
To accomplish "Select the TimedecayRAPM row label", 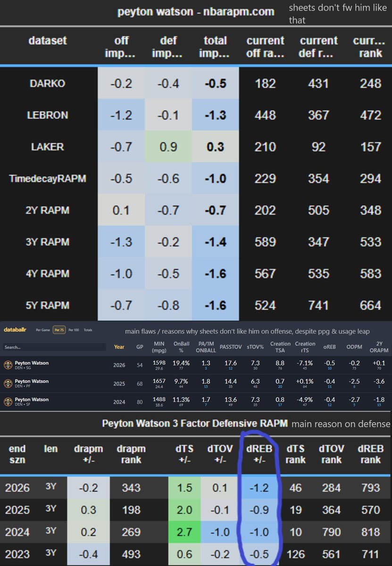I will coord(47,179).
